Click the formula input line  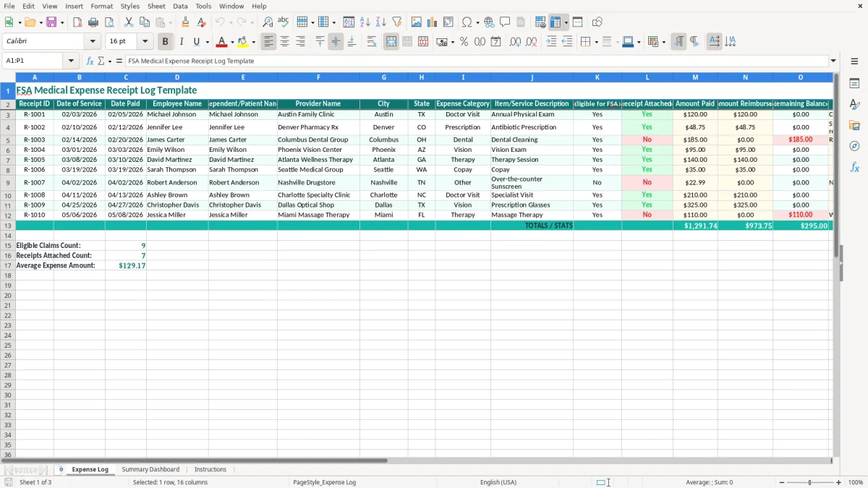pyautogui.click(x=477, y=61)
